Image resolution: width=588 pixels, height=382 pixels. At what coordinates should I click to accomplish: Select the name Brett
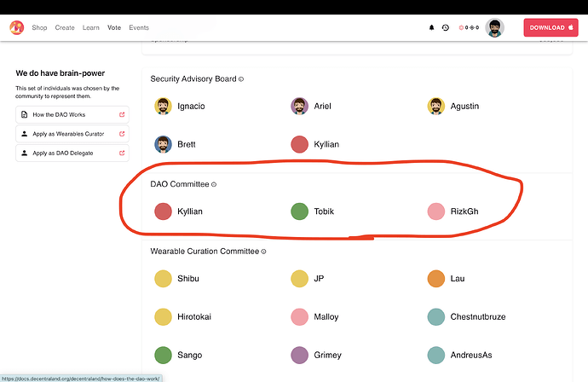(187, 144)
